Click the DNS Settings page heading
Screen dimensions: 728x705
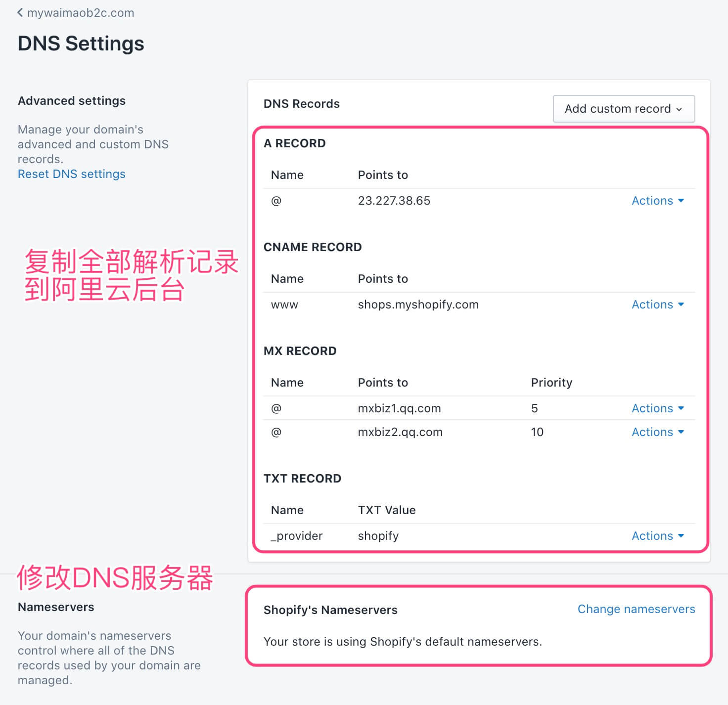point(81,44)
